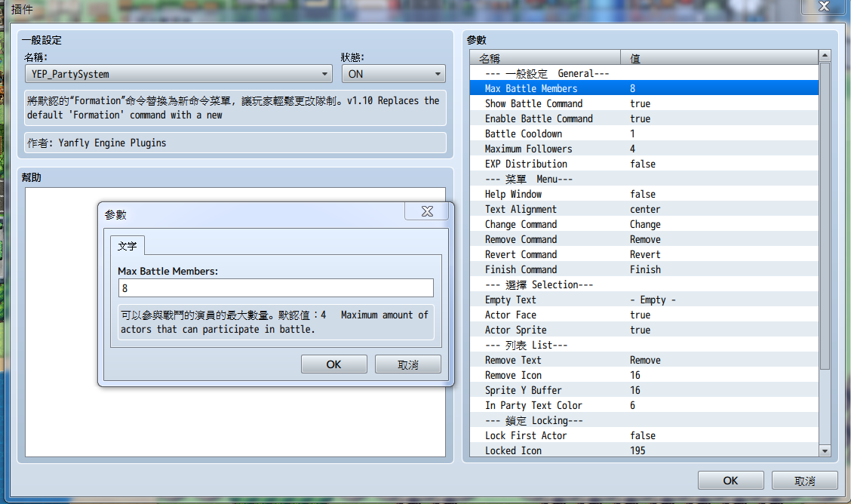Click the 一般設定 General section header row
Viewport: 851px width, 504px height.
[644, 73]
